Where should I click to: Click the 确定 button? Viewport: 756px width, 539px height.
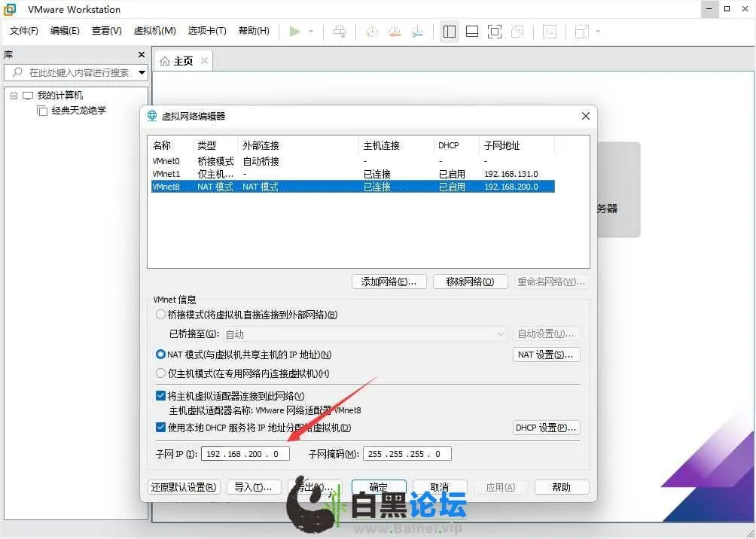click(379, 487)
